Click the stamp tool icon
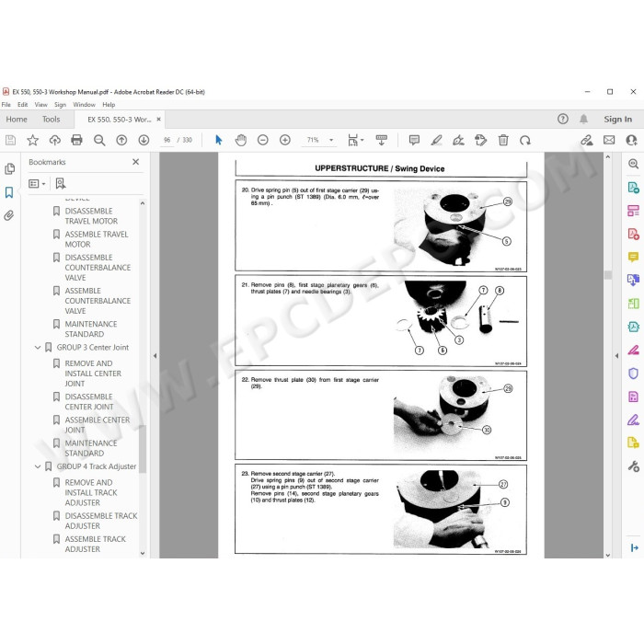644x644 pixels. click(x=480, y=140)
